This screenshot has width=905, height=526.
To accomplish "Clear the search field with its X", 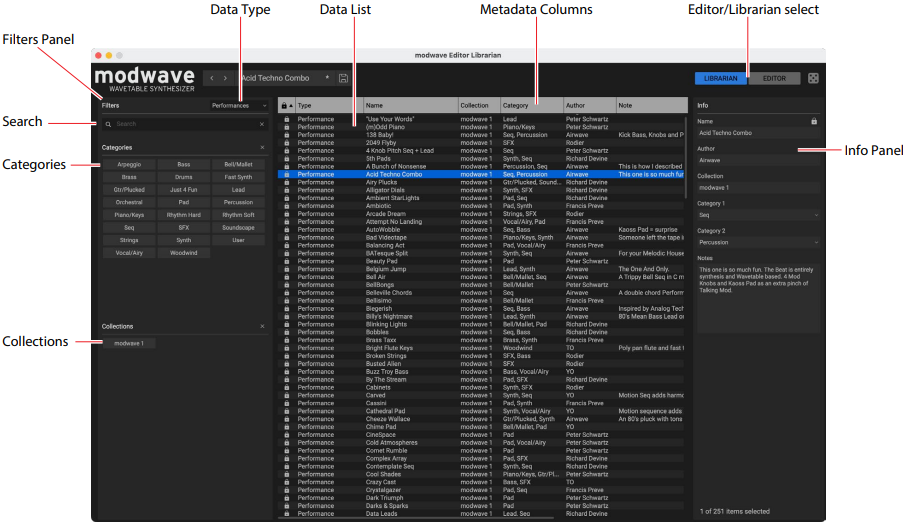I will tap(262, 124).
